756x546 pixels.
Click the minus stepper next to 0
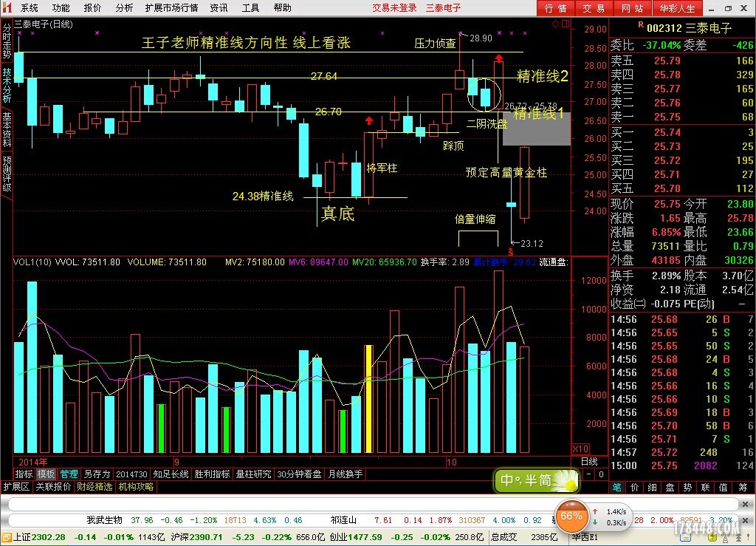click(588, 474)
